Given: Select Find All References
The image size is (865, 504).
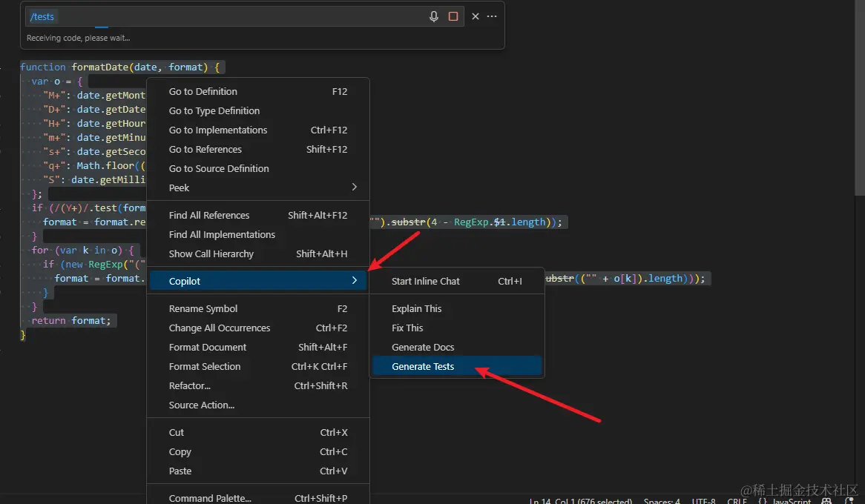Looking at the screenshot, I should [x=258, y=216].
